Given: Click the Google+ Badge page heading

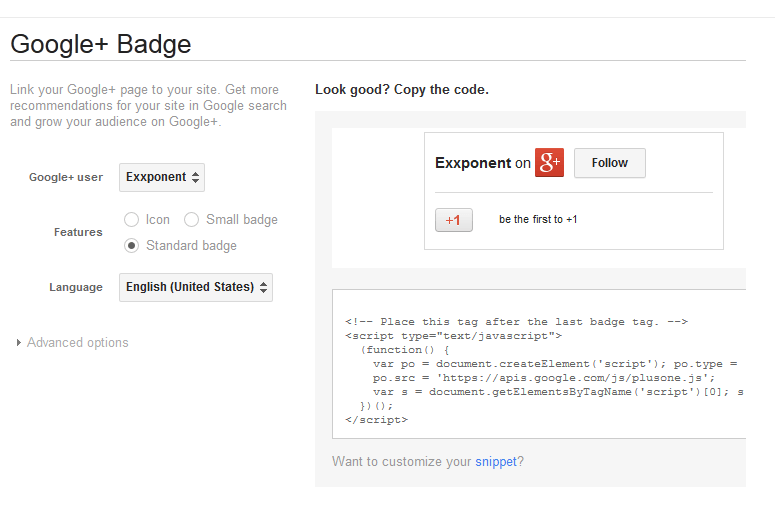Looking at the screenshot, I should (101, 44).
